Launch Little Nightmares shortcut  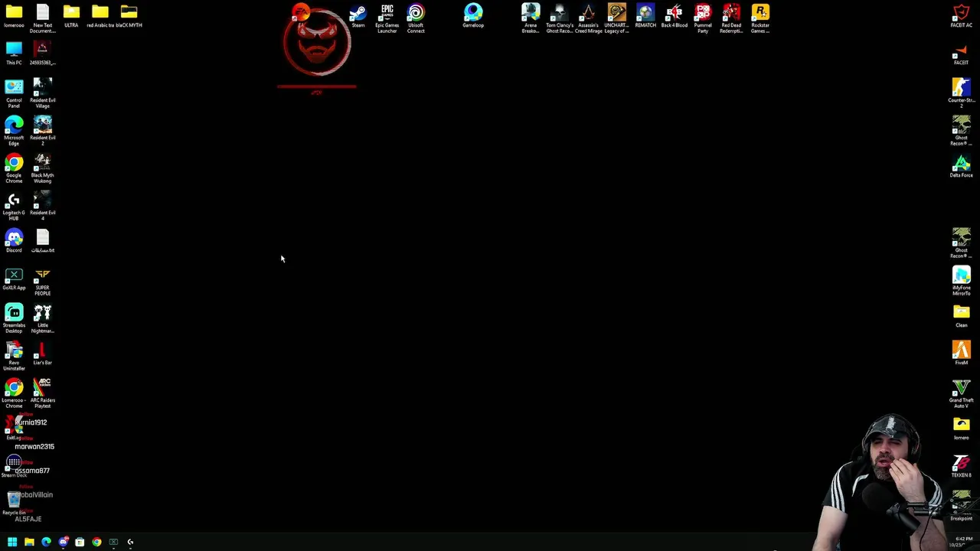click(x=43, y=318)
